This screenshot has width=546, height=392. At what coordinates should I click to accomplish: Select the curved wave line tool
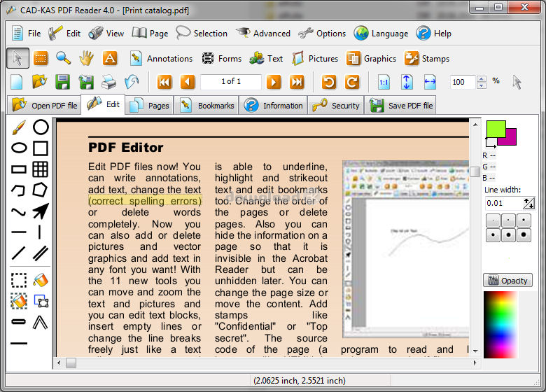18,211
